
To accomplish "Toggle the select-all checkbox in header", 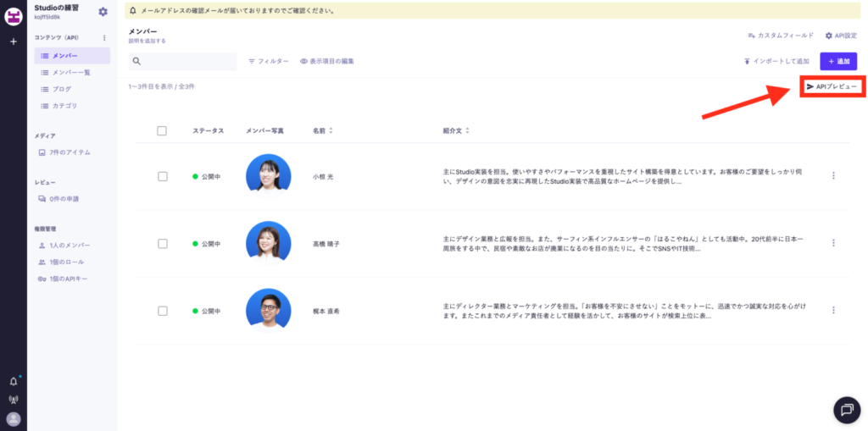I will coord(162,131).
